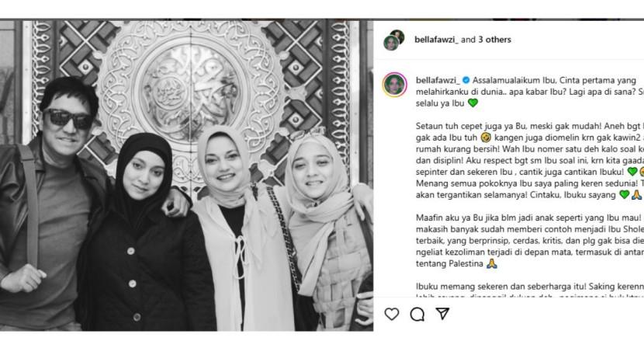The image size is (644, 362).
Task: Open the stacked collaborator avatars in header
Action: point(394,40)
